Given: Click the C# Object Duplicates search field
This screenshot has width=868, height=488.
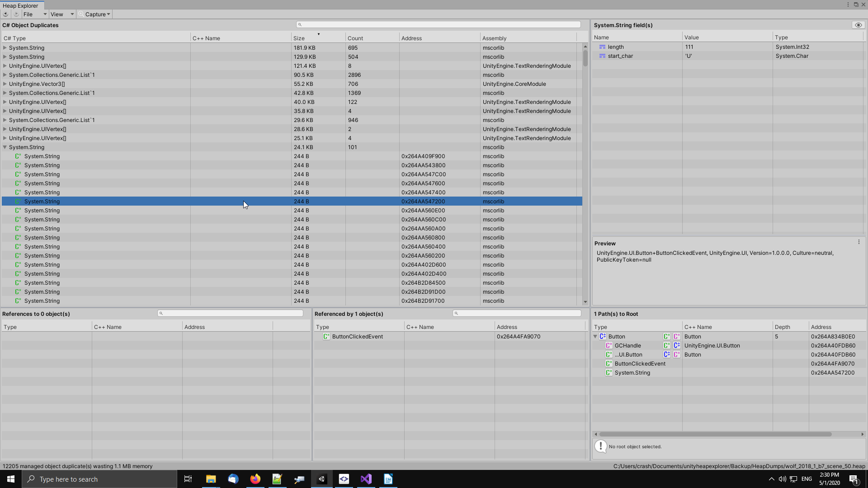Looking at the screenshot, I should pos(439,24).
